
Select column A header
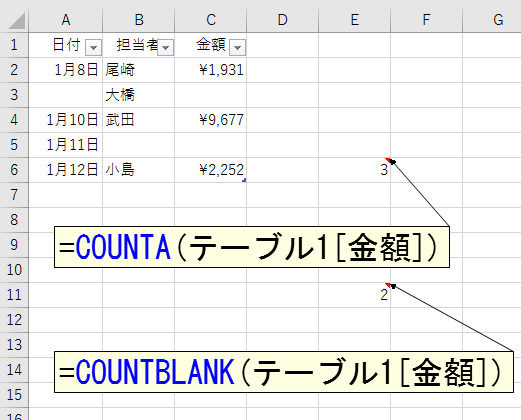66,20
